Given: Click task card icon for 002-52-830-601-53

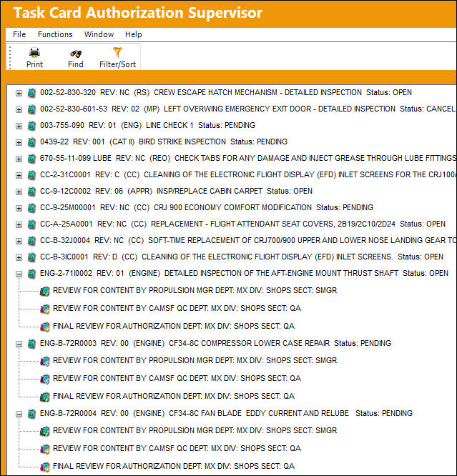Looking at the screenshot, I should (31, 109).
